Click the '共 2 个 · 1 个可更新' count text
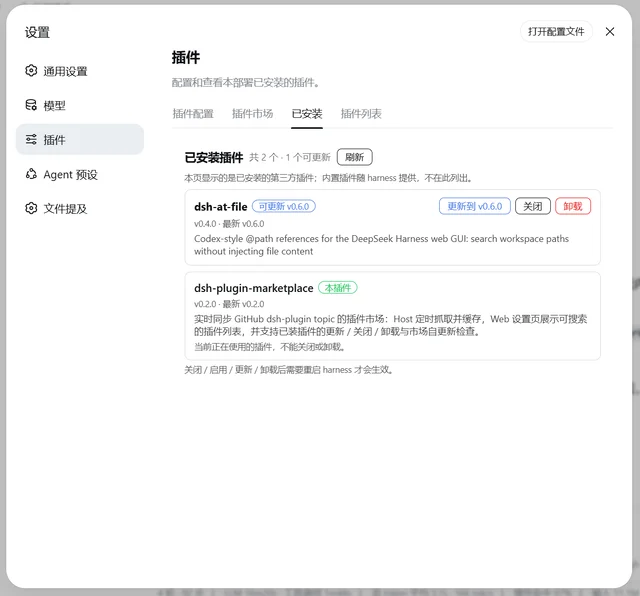Image resolution: width=640 pixels, height=596 pixels. coord(290,158)
